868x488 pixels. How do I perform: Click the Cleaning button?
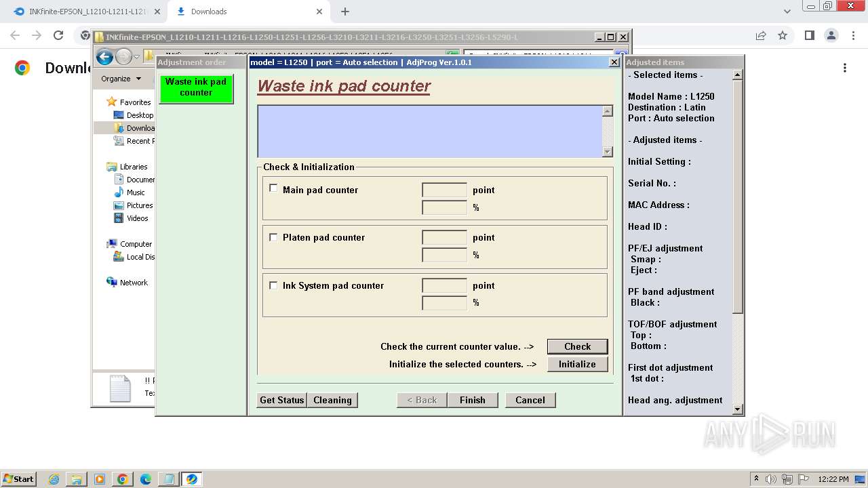332,400
